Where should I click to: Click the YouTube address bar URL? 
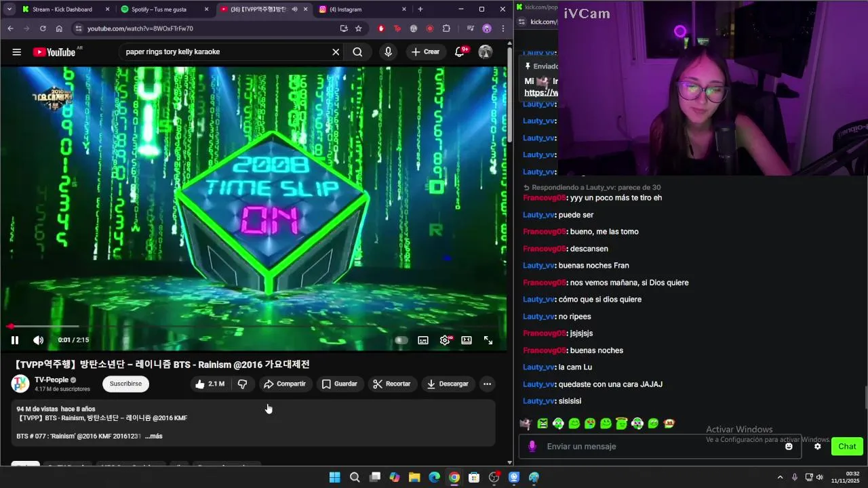pos(140,28)
